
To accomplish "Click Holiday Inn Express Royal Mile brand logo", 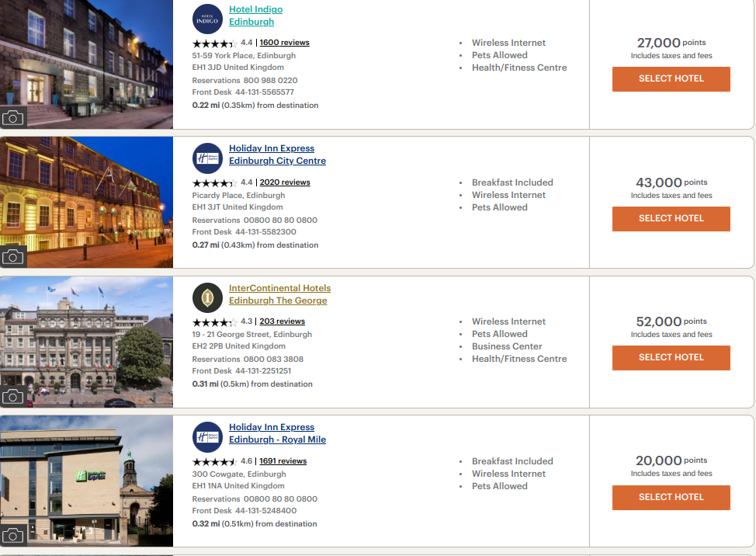I will tap(207, 436).
